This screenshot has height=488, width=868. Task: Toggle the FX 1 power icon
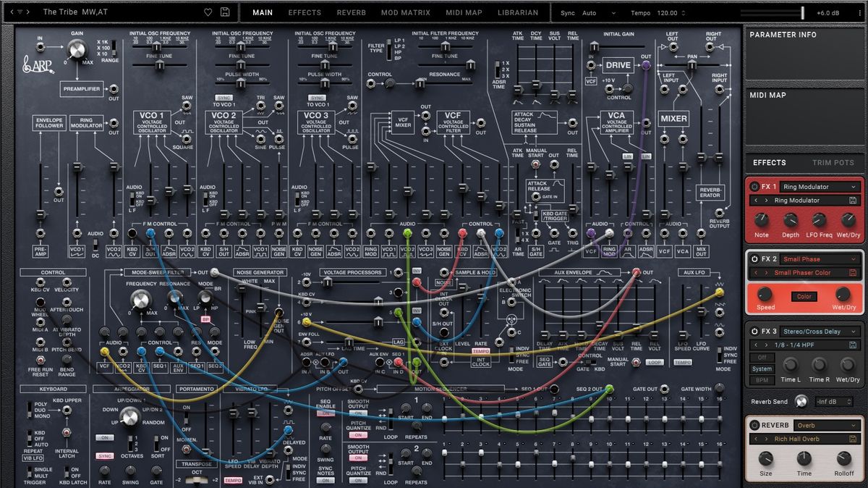coord(754,187)
